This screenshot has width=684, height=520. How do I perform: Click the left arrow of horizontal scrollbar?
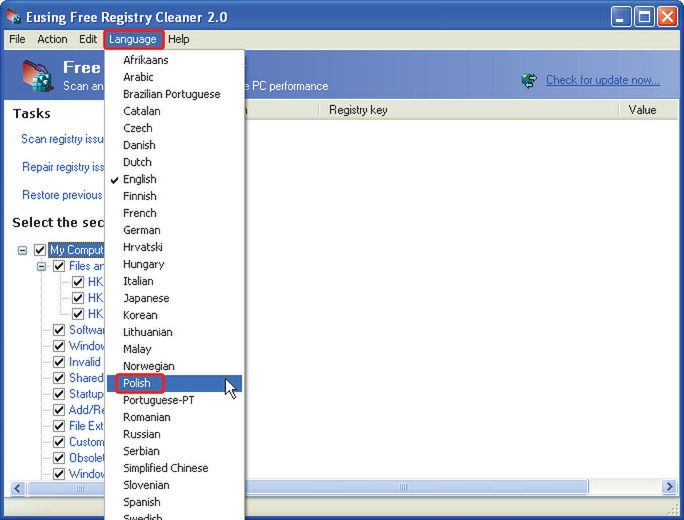click(x=17, y=487)
